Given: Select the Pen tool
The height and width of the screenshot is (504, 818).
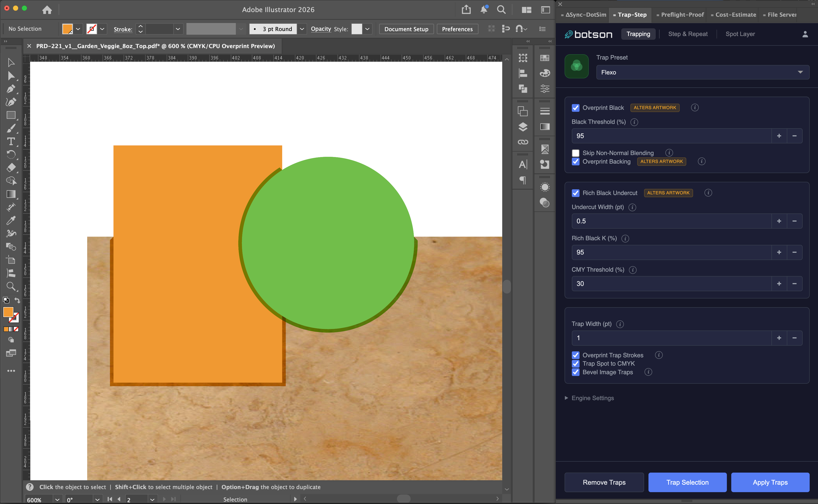Looking at the screenshot, I should click(x=11, y=89).
